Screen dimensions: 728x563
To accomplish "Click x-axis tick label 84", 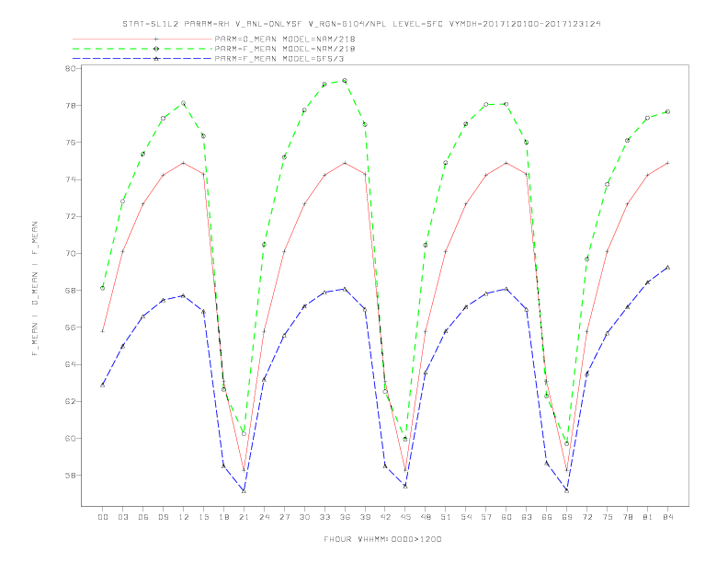I will pos(667,517).
